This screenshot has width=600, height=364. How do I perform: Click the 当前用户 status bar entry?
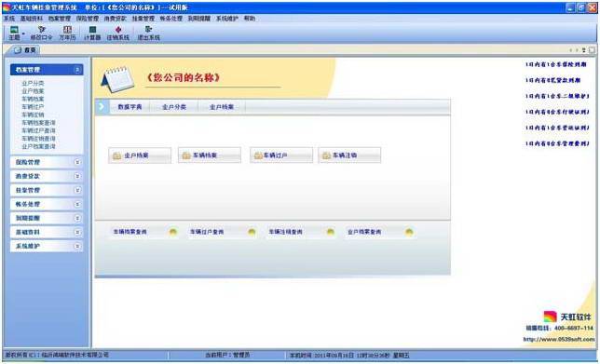tap(227, 356)
